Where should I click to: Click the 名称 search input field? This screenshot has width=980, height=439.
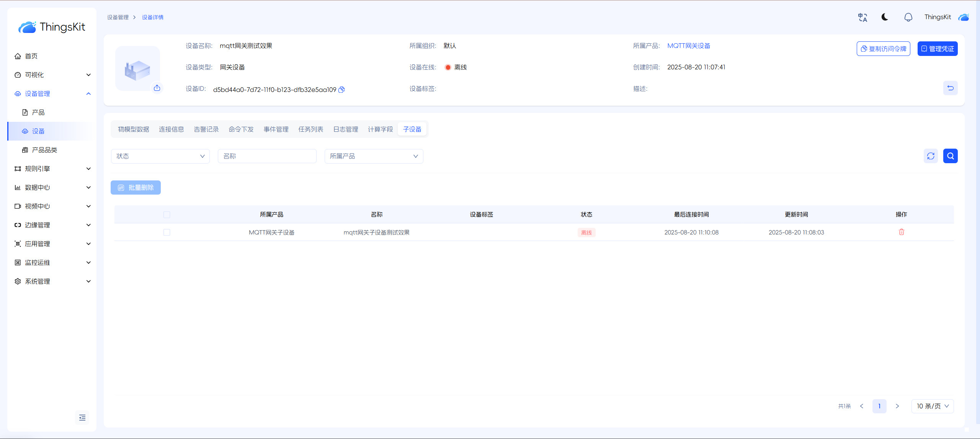267,156
